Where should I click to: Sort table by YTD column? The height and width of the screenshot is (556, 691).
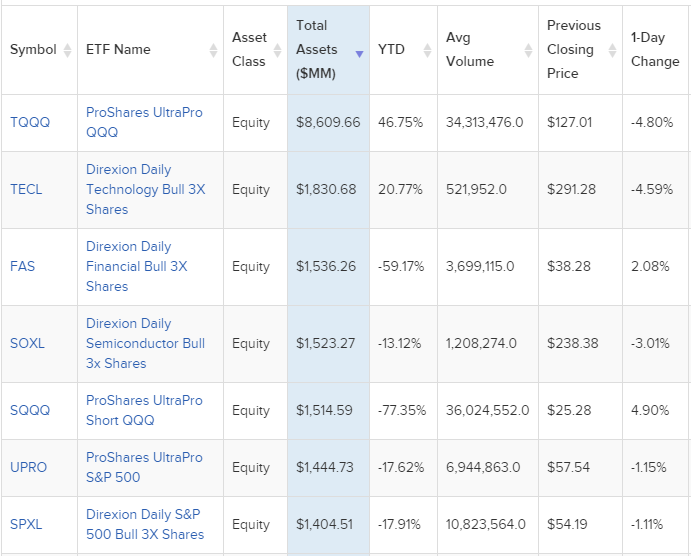click(391, 49)
